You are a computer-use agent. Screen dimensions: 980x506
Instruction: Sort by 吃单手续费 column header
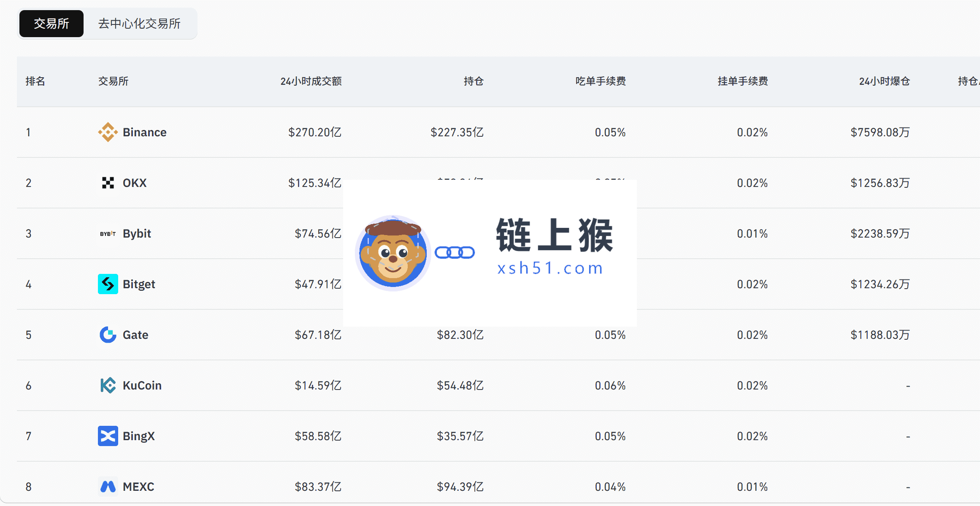point(601,81)
